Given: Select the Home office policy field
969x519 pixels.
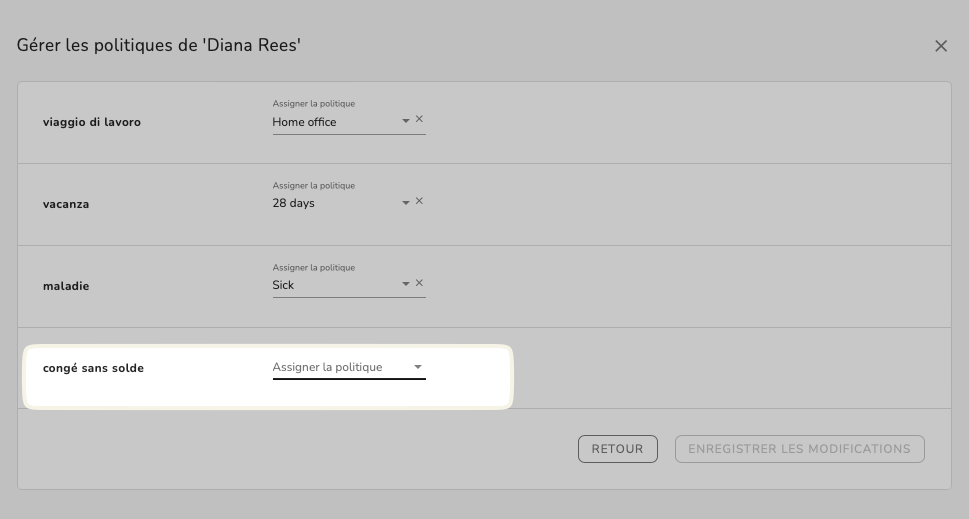Looking at the screenshot, I should tap(349, 117).
